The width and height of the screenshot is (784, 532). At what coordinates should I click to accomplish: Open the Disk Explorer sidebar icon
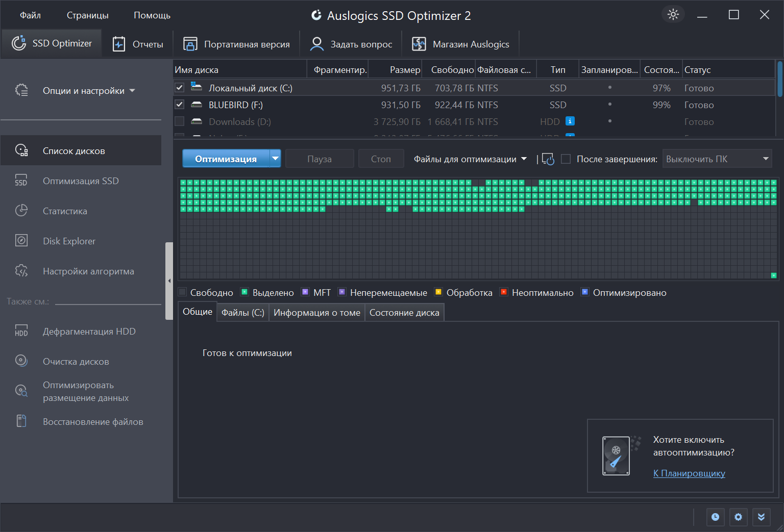(21, 240)
